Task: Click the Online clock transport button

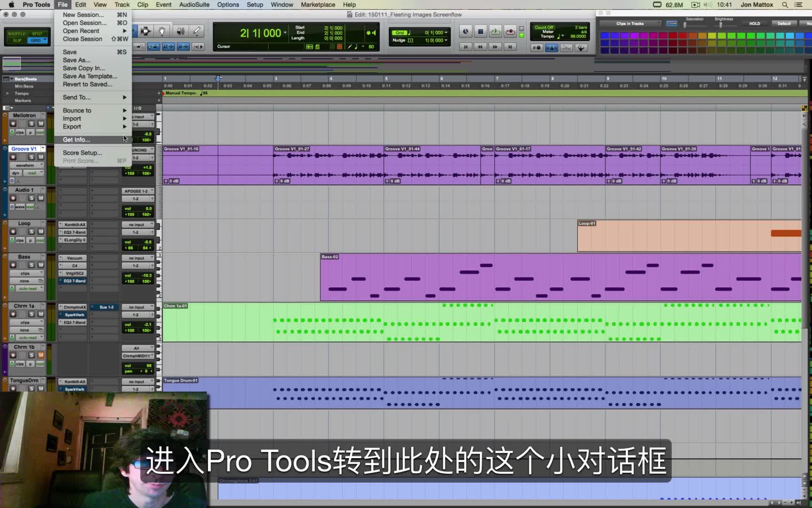Action: tap(465, 32)
